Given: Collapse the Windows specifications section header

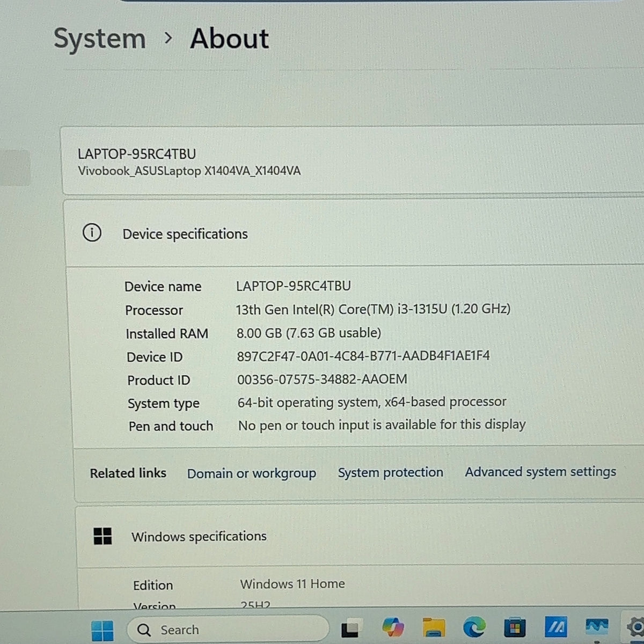Looking at the screenshot, I should point(360,537).
